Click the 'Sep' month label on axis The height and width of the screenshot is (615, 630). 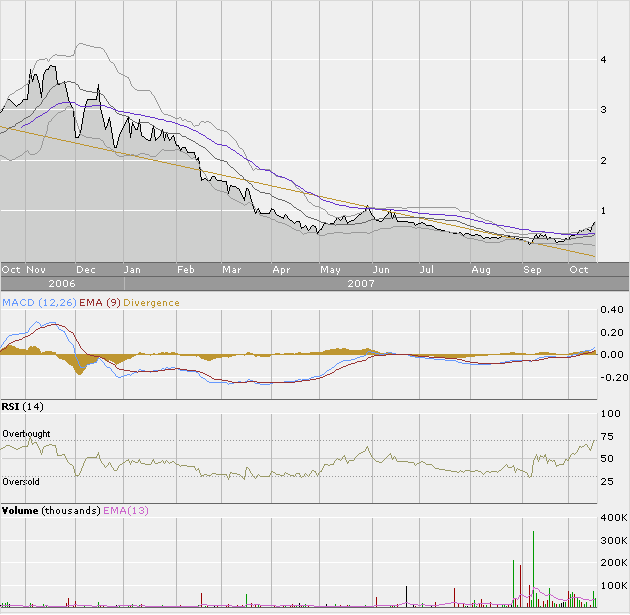[x=532, y=270]
